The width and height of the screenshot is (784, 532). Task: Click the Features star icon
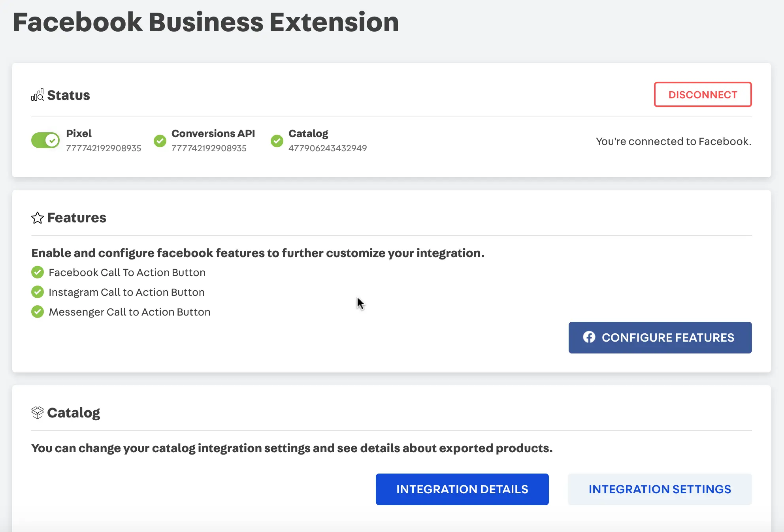point(38,218)
